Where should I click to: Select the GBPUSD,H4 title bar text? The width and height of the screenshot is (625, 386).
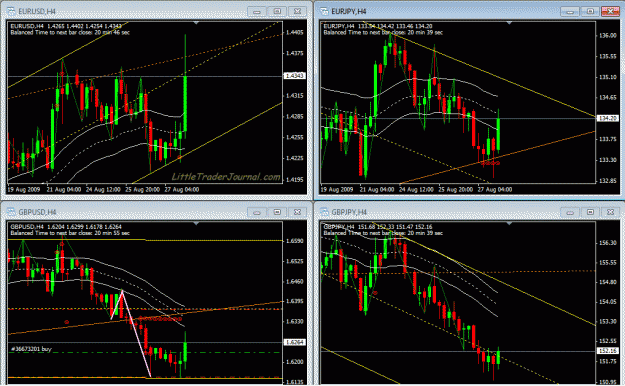pyautogui.click(x=37, y=212)
